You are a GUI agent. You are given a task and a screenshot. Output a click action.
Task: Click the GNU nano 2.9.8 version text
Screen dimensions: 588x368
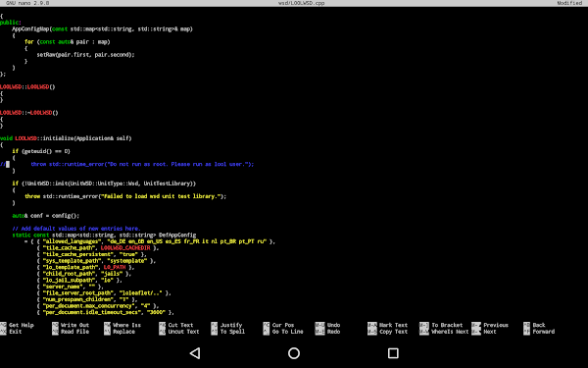coord(27,3)
